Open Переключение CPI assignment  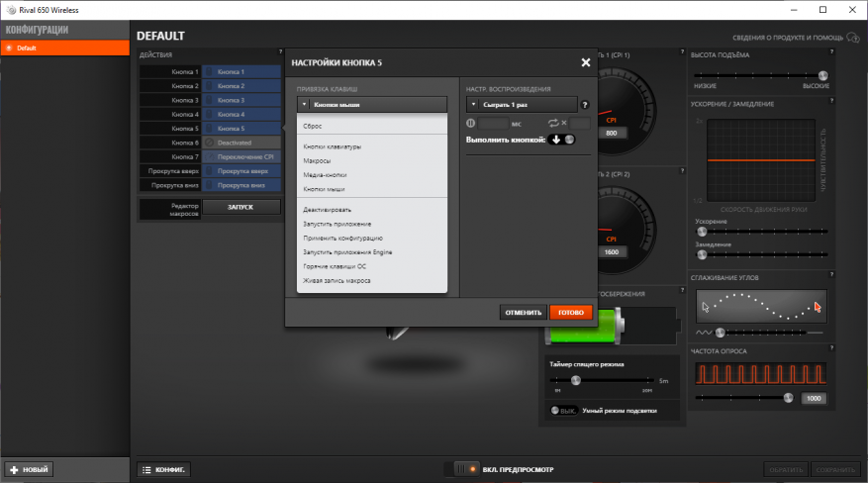tap(241, 156)
